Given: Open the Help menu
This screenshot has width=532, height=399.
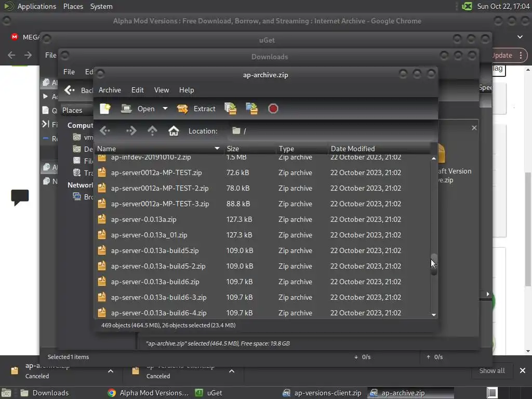Looking at the screenshot, I should 187,90.
